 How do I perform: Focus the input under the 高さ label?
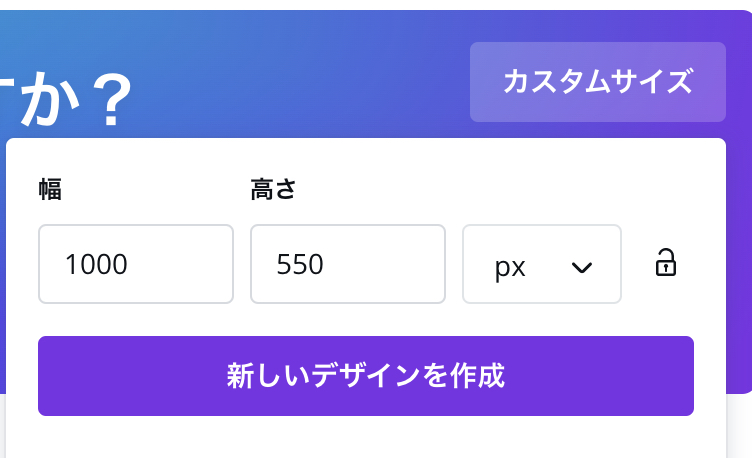click(x=347, y=264)
